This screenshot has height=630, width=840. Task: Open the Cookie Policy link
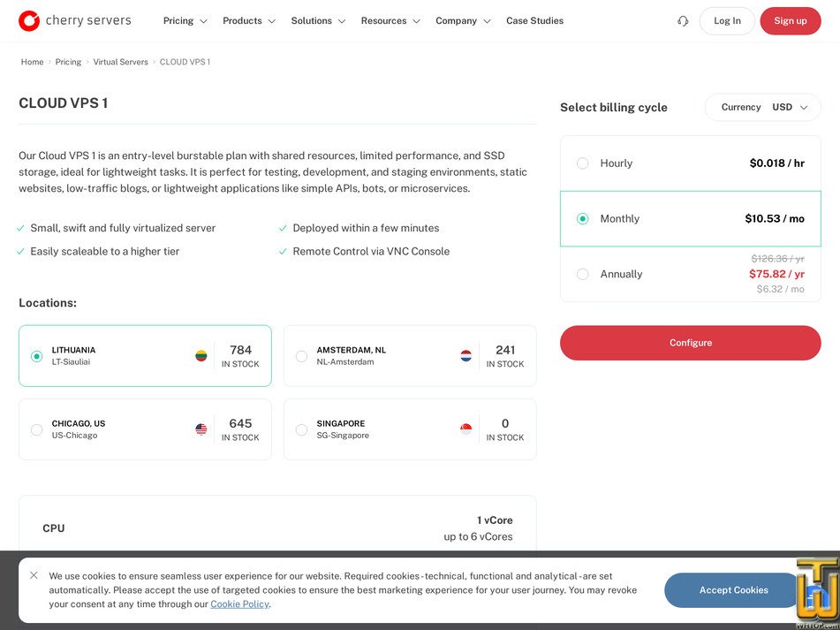pyautogui.click(x=239, y=603)
